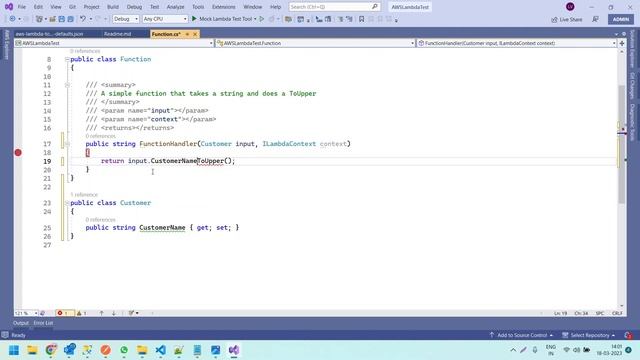Collapse the summary comment block at line 11
Screen dimensions: 640x360
click(67, 85)
